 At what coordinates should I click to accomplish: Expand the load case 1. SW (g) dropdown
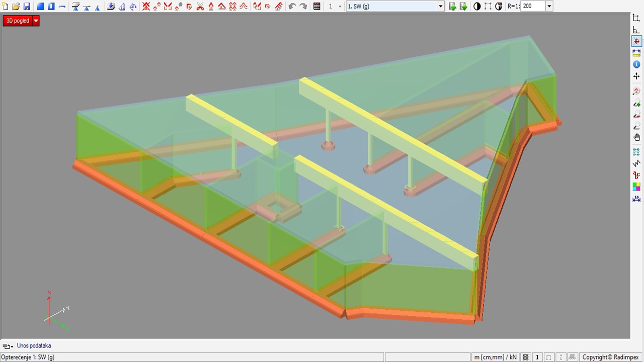(441, 7)
